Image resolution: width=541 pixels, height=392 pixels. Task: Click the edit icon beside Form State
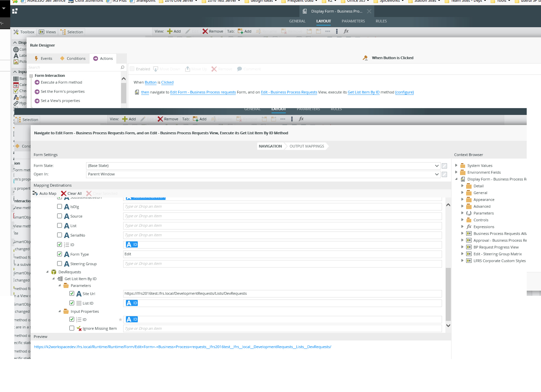click(x=444, y=166)
